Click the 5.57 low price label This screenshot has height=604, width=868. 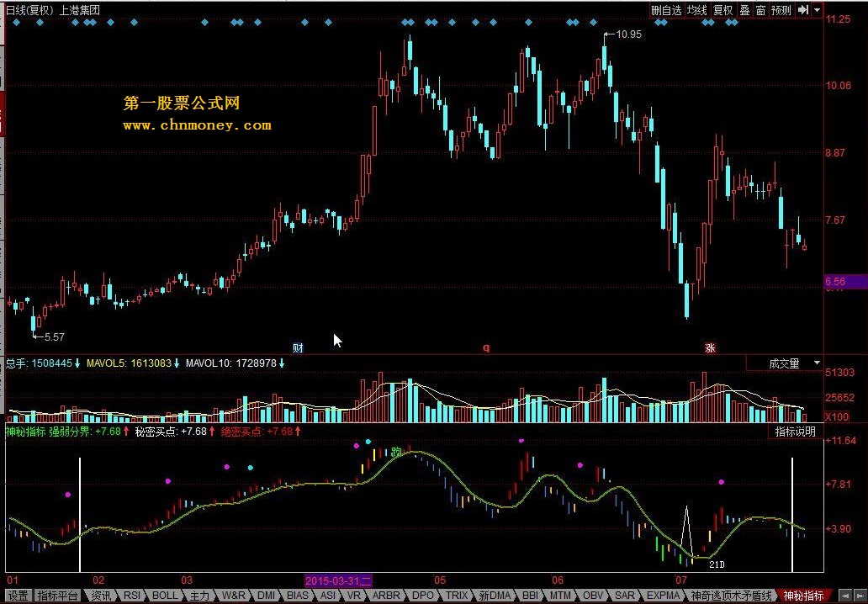coord(54,336)
